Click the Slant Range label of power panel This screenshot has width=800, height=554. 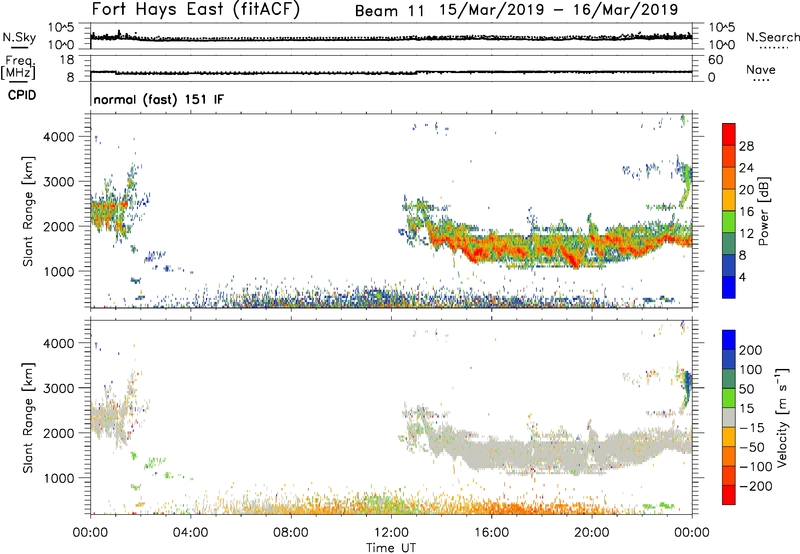(x=28, y=211)
